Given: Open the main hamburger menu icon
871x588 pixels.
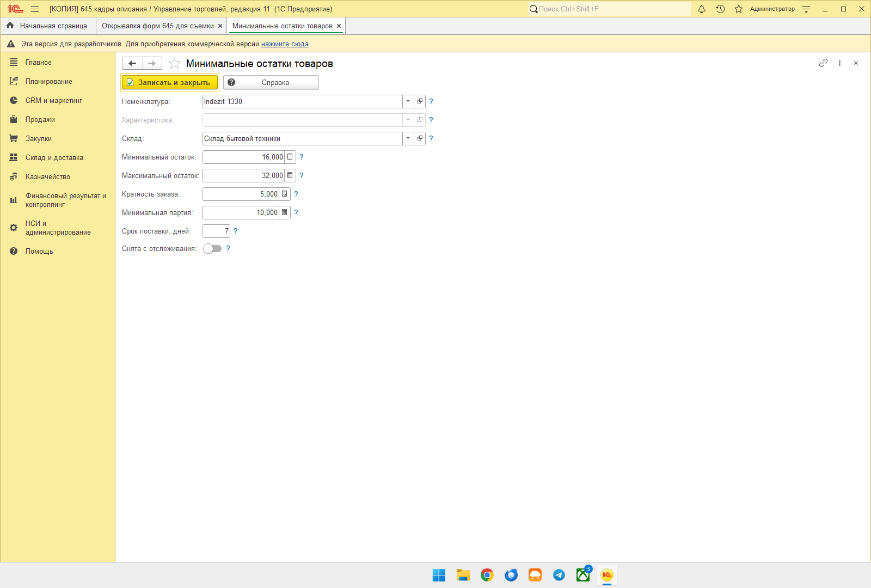Looking at the screenshot, I should [35, 9].
